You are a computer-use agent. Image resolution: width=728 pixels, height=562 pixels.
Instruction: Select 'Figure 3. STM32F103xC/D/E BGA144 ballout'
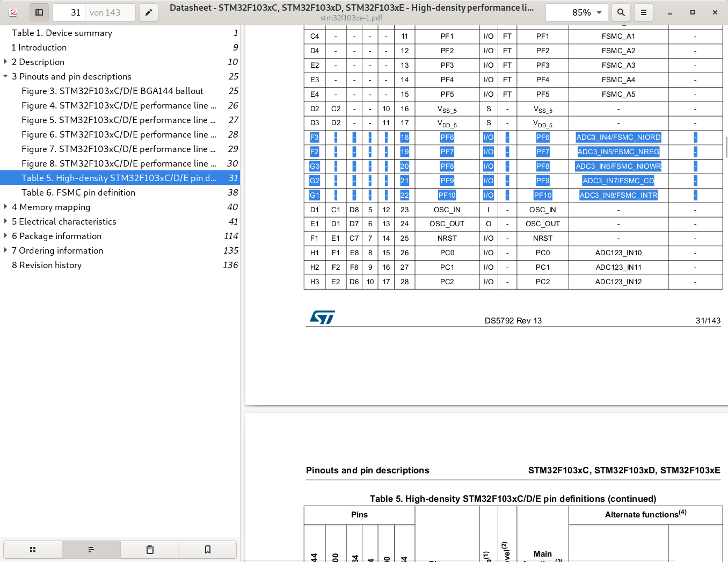click(x=112, y=91)
